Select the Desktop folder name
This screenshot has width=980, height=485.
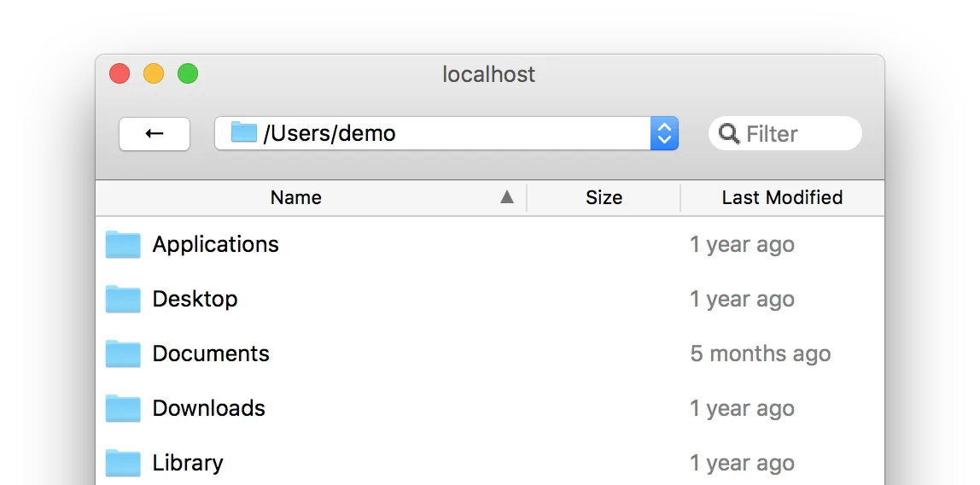coord(195,299)
